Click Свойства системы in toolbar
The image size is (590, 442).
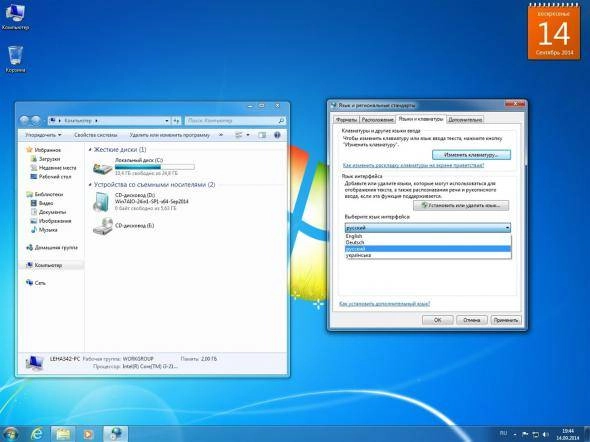(96, 135)
